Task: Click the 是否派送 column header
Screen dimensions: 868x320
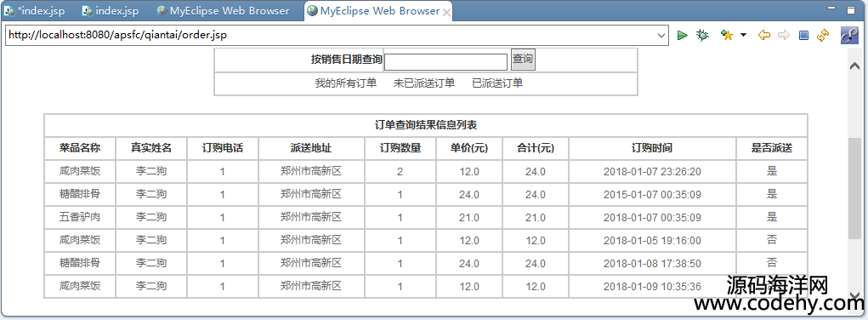Action: (x=772, y=148)
